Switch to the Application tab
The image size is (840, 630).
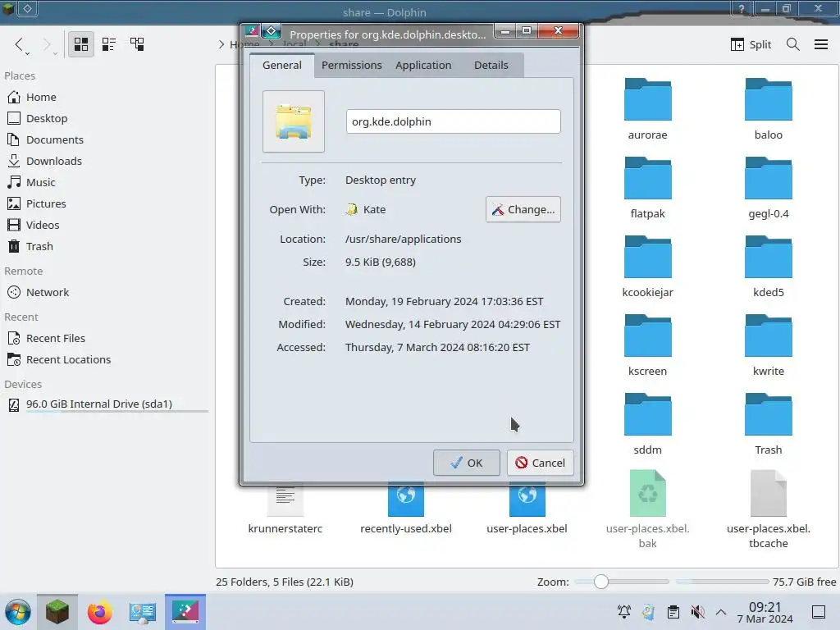(423, 65)
